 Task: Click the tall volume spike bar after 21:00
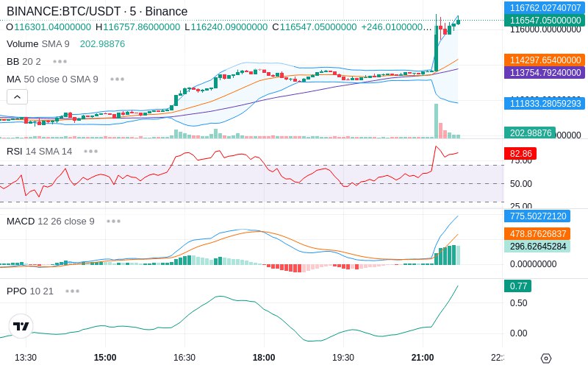[x=436, y=121]
